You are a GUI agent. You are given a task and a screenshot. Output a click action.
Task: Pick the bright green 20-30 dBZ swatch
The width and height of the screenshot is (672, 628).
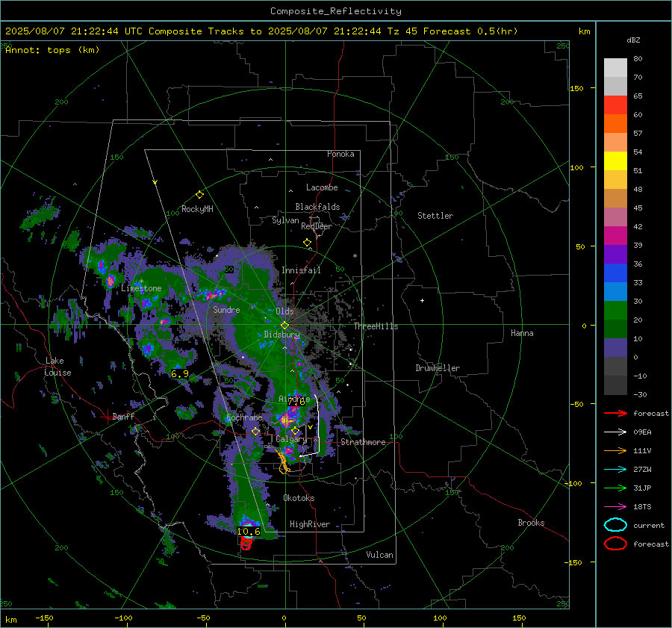615,311
